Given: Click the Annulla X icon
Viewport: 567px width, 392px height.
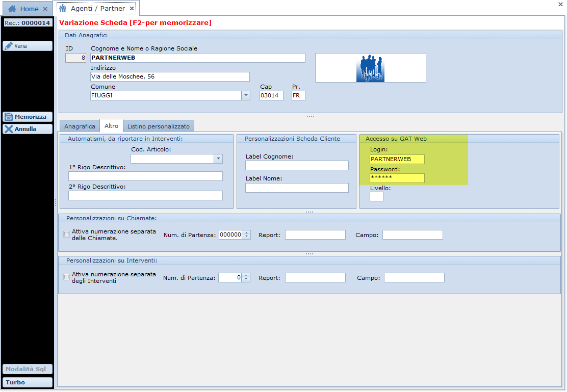Looking at the screenshot, I should coord(9,129).
